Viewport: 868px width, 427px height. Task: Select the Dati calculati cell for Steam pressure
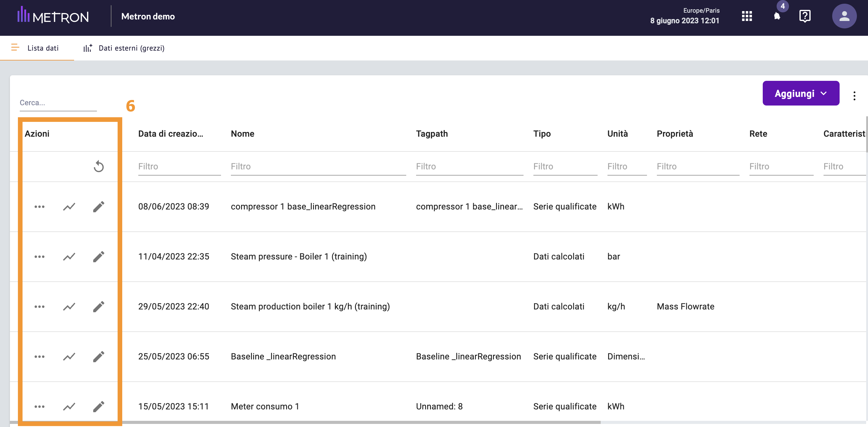(x=558, y=257)
